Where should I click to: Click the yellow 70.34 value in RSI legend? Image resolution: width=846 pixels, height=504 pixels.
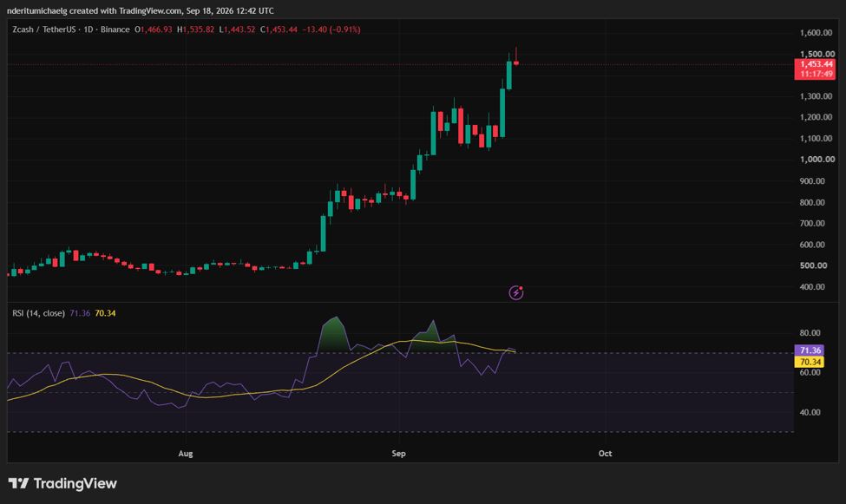tap(105, 313)
